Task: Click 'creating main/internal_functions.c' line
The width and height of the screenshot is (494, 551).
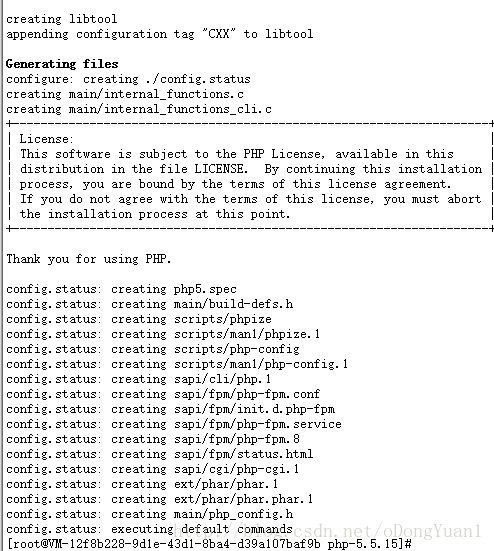Action: (125, 95)
